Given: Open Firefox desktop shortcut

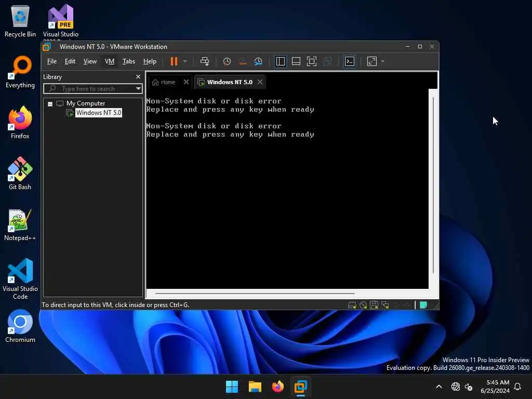Looking at the screenshot, I should click(x=20, y=123).
